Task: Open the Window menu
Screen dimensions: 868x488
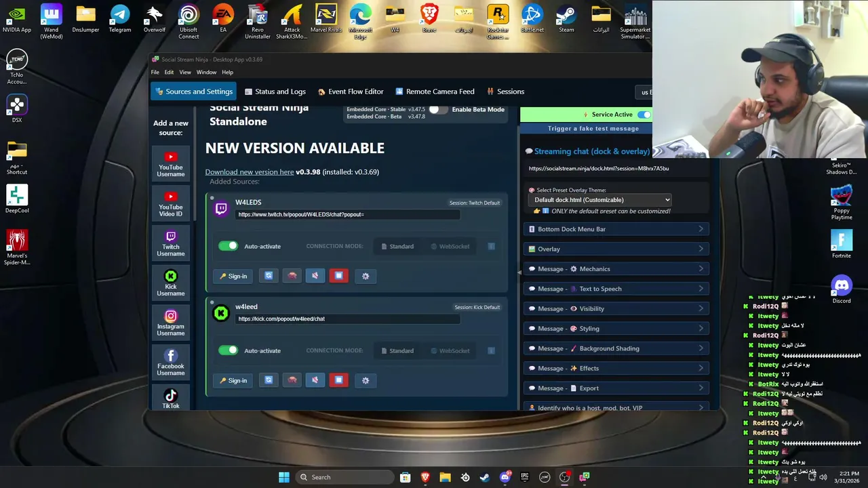Action: [206, 73]
